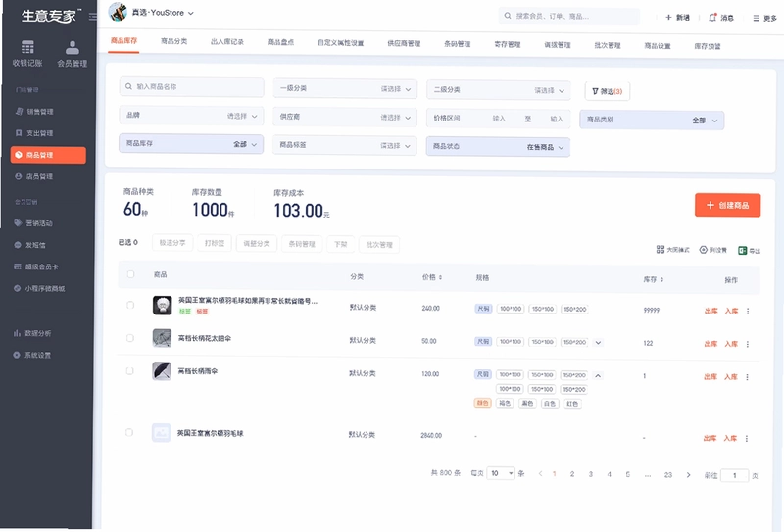This screenshot has width=784, height=532.
Task: Open the 一级分类 dropdown
Action: [345, 88]
